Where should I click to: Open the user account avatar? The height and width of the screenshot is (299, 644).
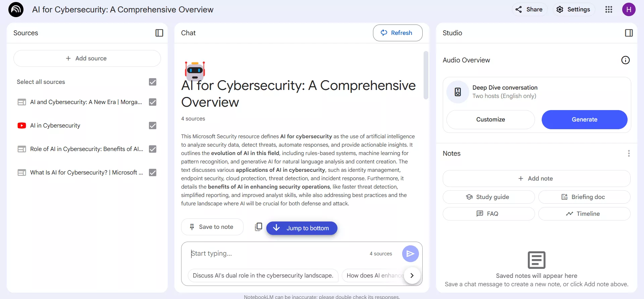pyautogui.click(x=629, y=9)
